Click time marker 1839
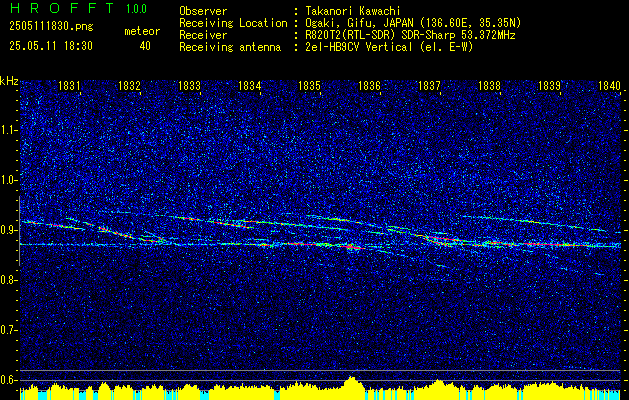This screenshot has width=629, height=400. click(x=549, y=85)
